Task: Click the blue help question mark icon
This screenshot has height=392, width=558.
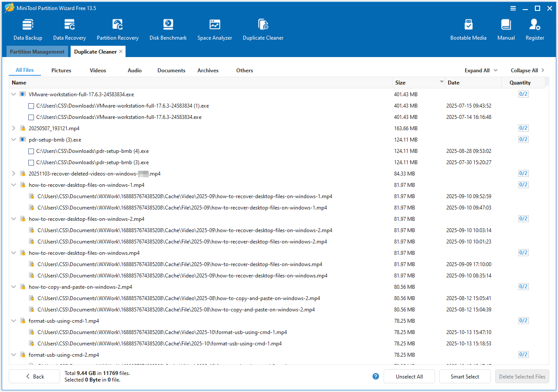Action: pos(376,376)
